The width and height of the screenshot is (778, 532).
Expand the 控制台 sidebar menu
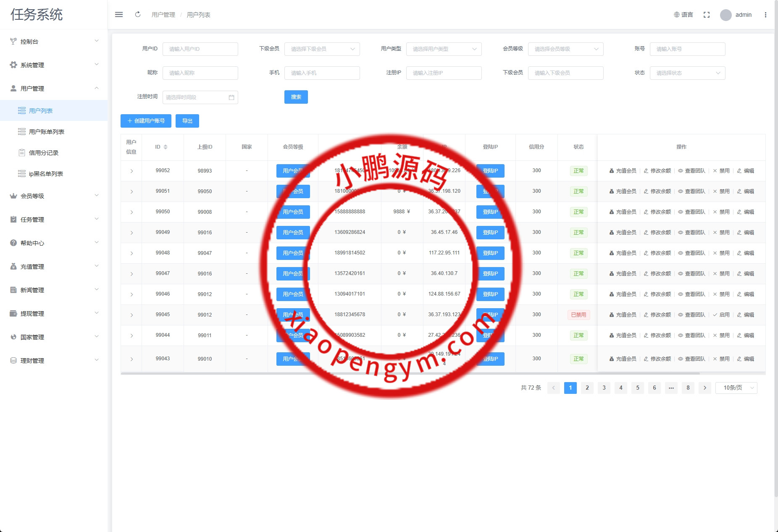(54, 41)
